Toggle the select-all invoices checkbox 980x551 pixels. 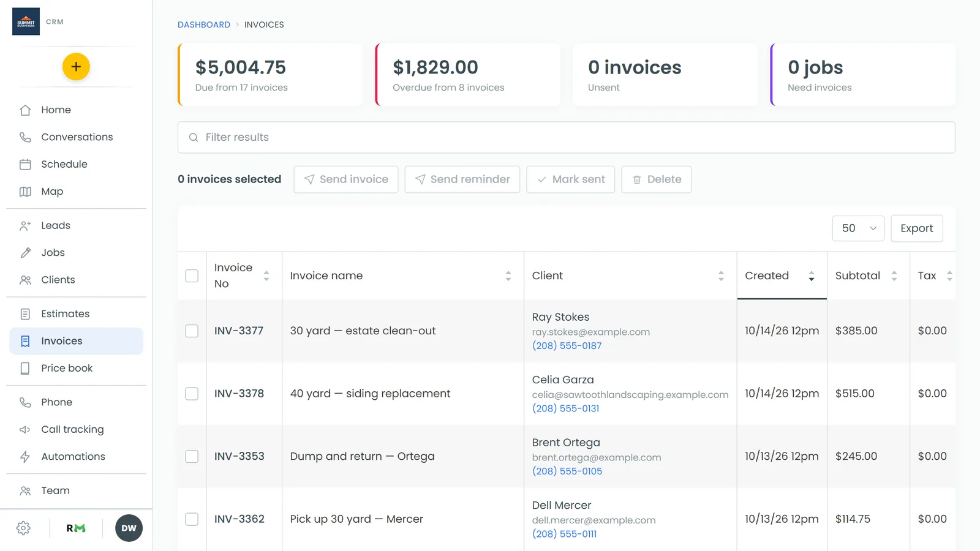point(192,276)
